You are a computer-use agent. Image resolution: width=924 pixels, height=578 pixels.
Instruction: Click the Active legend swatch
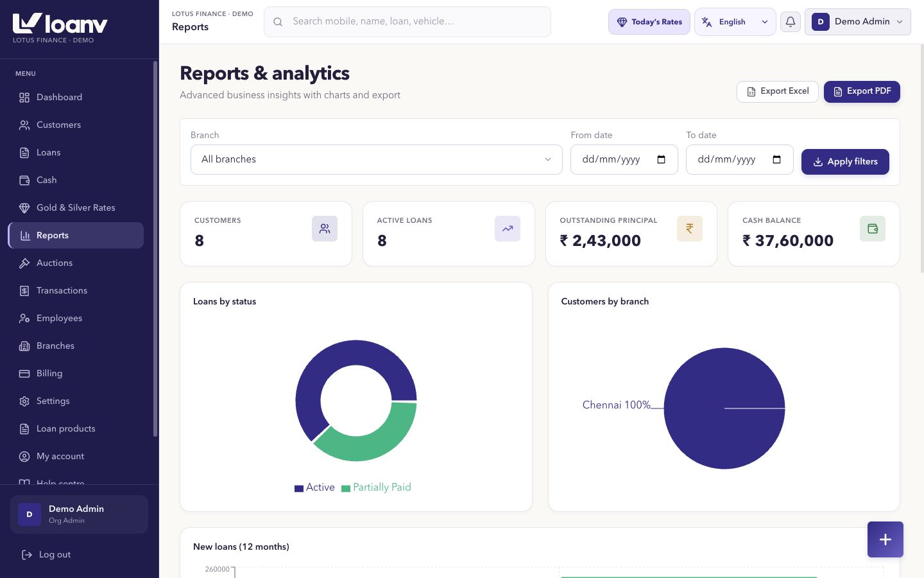coord(299,488)
